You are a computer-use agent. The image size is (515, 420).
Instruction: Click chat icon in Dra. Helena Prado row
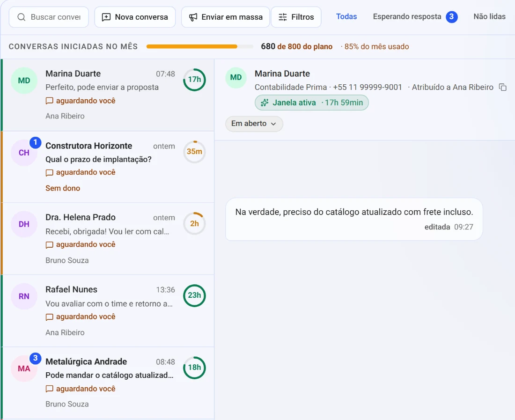49,245
